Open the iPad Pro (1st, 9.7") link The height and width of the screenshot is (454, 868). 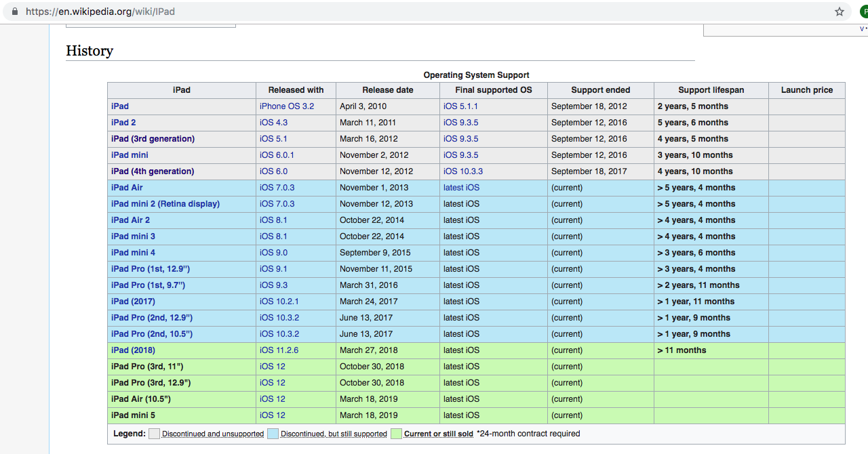click(148, 285)
